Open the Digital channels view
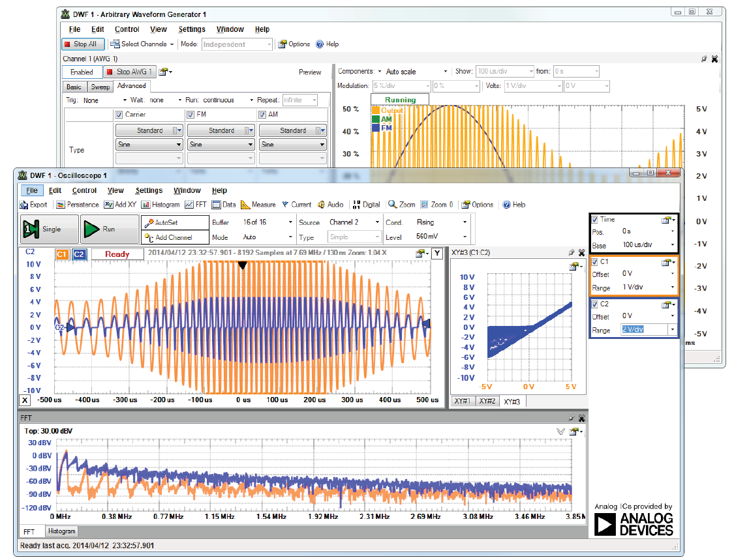 tap(366, 205)
